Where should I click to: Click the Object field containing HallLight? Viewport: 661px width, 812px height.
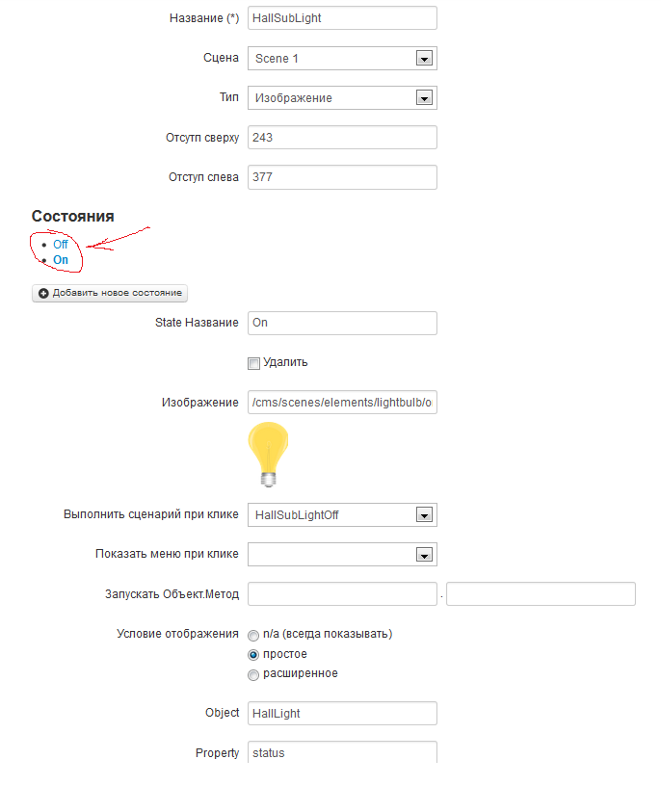click(342, 713)
